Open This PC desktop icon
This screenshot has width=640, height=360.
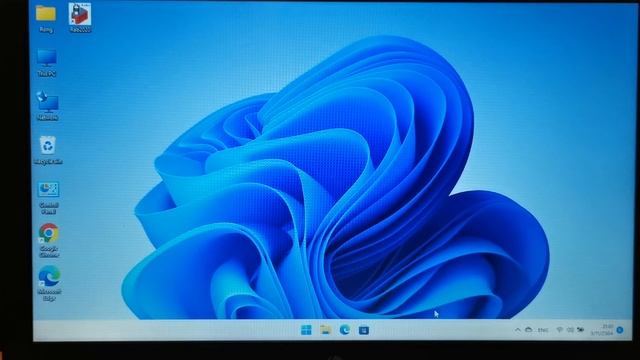pos(47,62)
